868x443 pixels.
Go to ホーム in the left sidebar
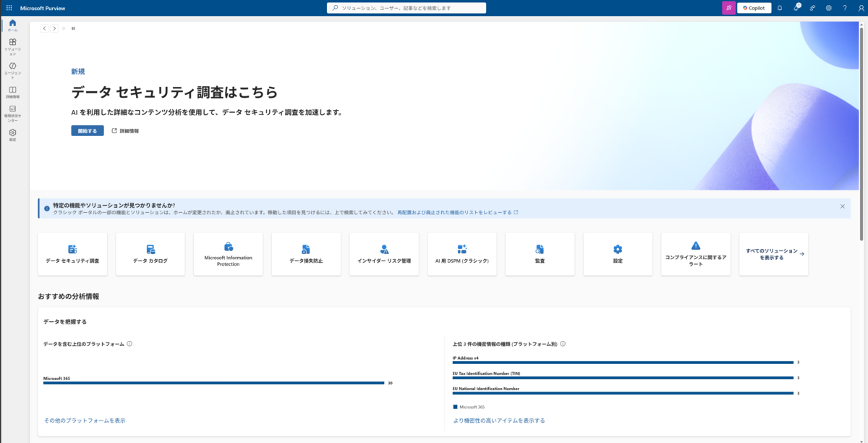[x=12, y=25]
